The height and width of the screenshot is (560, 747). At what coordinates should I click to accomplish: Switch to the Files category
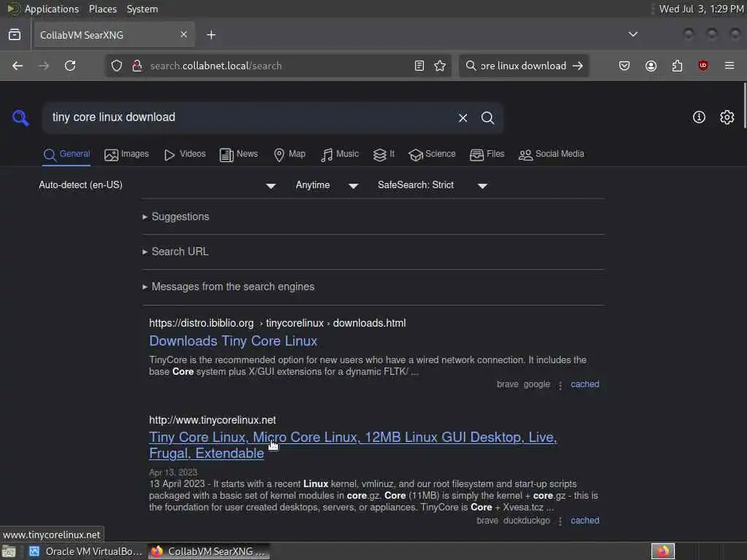click(487, 155)
